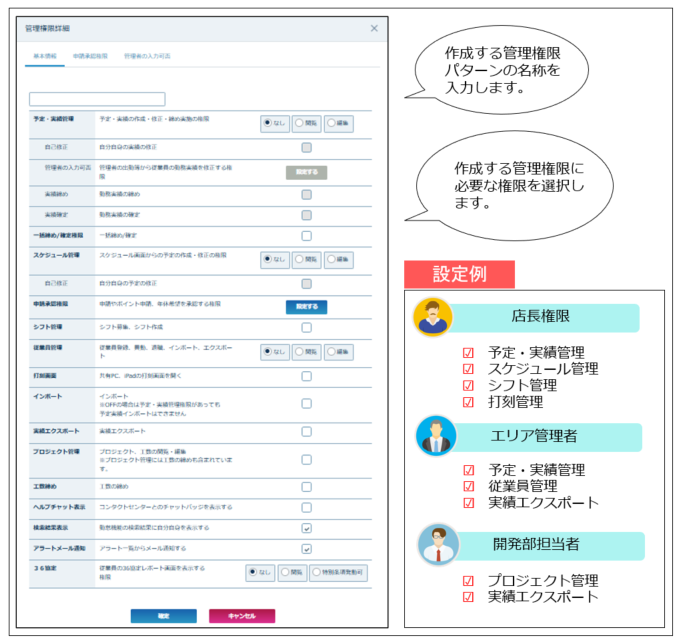The image size is (678, 640).
Task: Click the red check mark beside プロジェクト管理 example
Action: 468,580
